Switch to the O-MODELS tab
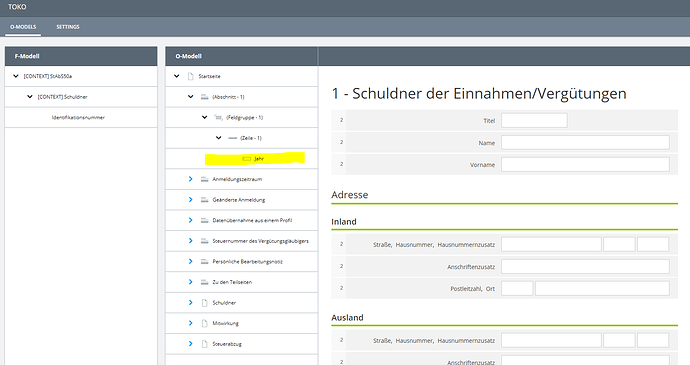This screenshot has height=365, width=690. click(x=23, y=27)
